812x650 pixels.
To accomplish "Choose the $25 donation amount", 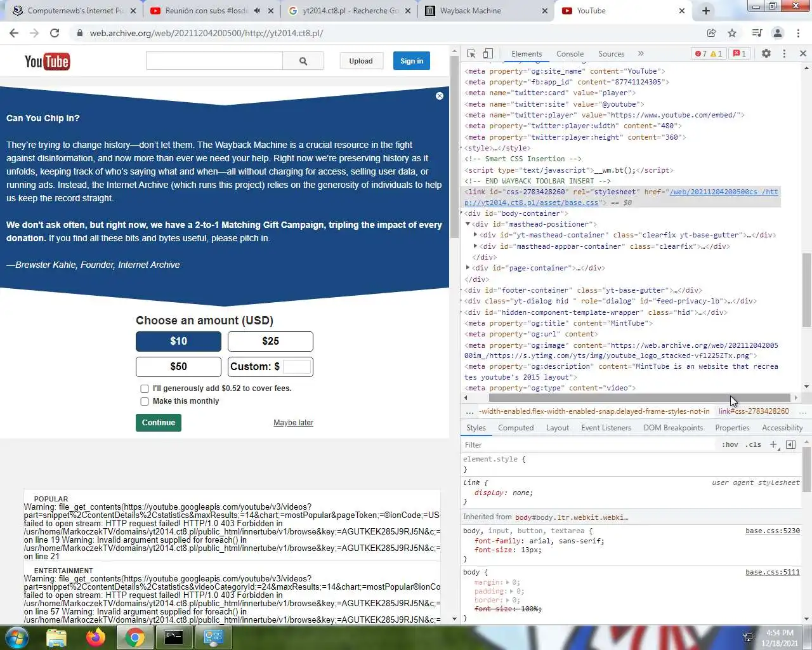I will [x=270, y=342].
